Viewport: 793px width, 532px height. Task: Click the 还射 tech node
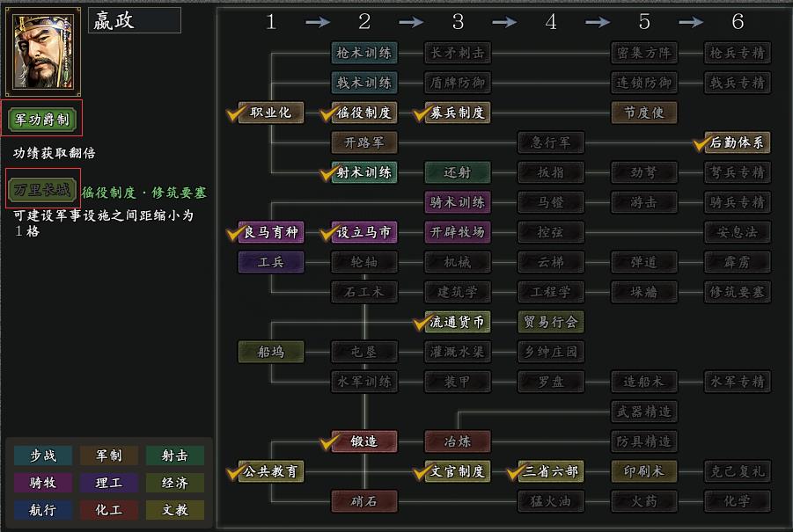pyautogui.click(x=458, y=172)
